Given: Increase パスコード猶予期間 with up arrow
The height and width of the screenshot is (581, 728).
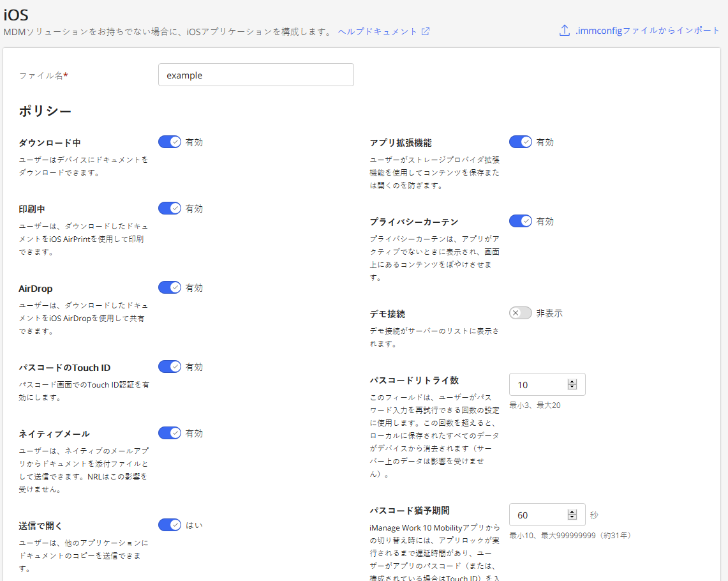Looking at the screenshot, I should [x=572, y=512].
